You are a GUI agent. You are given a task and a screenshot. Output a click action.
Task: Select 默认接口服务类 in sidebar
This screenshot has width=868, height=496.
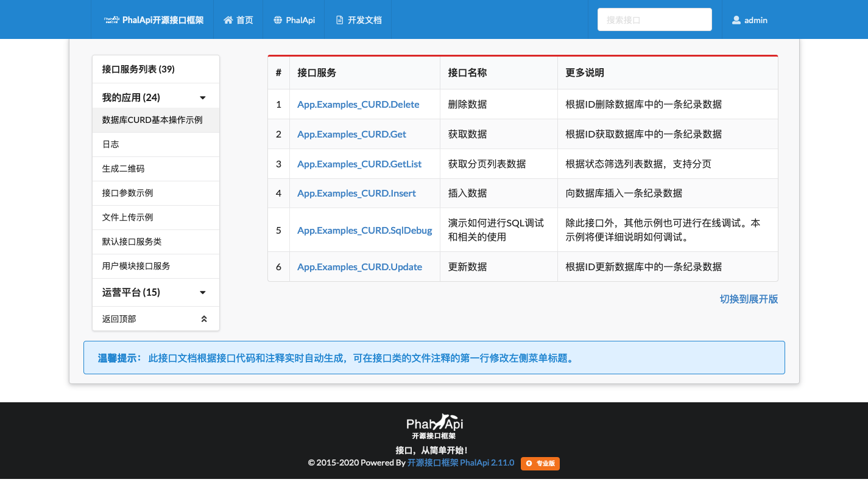coord(156,242)
